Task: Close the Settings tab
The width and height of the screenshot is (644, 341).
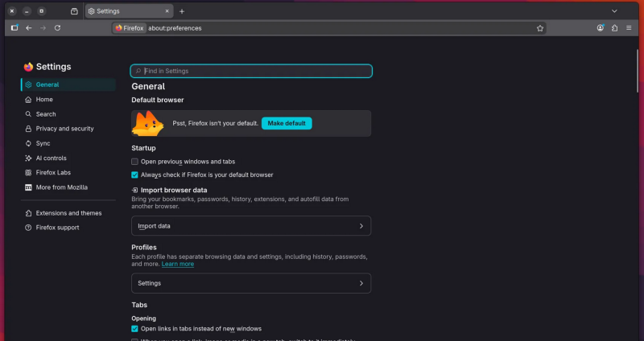Action: (167, 11)
